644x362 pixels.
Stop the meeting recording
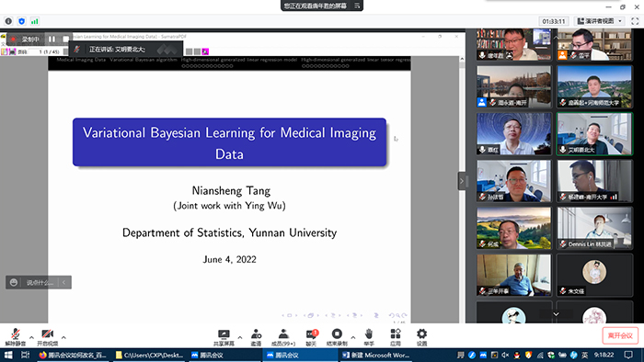337,337
